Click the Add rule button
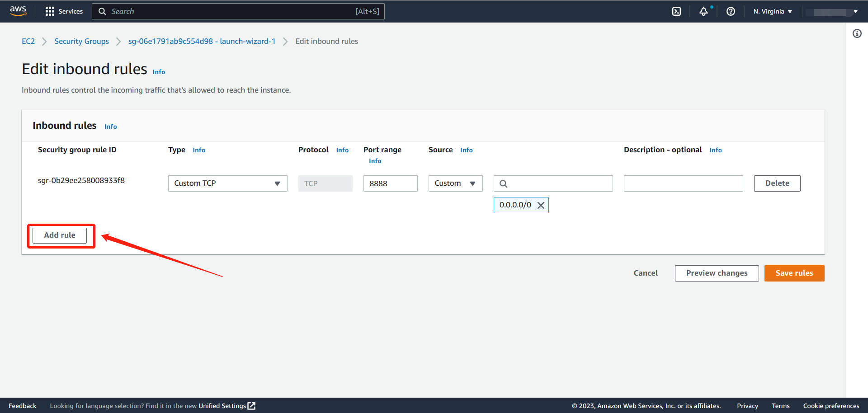The width and height of the screenshot is (868, 413). click(60, 235)
